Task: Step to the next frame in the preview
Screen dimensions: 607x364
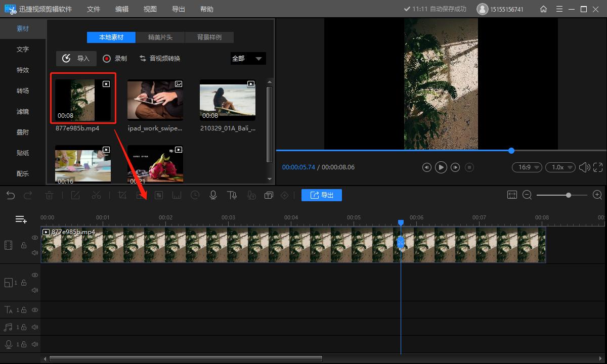Action: (x=455, y=167)
